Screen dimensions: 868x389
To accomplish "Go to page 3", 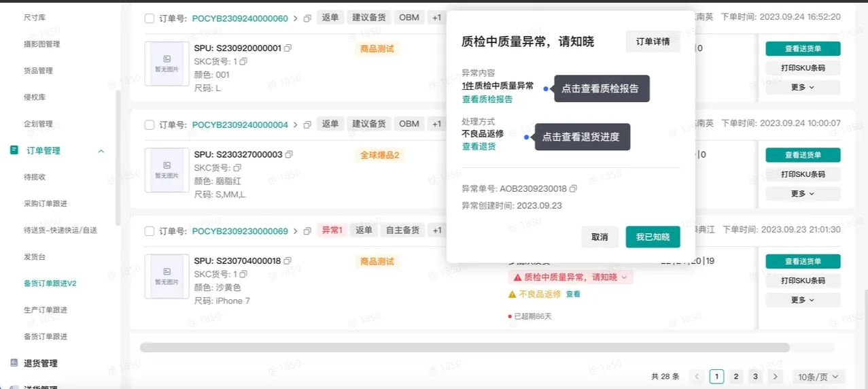I will click(x=755, y=377).
